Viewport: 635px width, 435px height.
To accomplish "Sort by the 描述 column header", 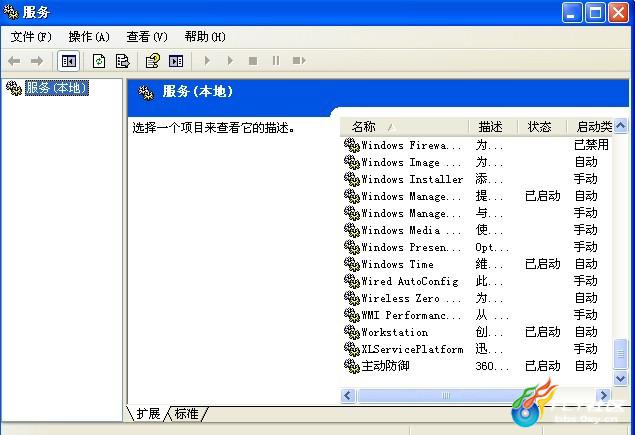I will coord(493,127).
